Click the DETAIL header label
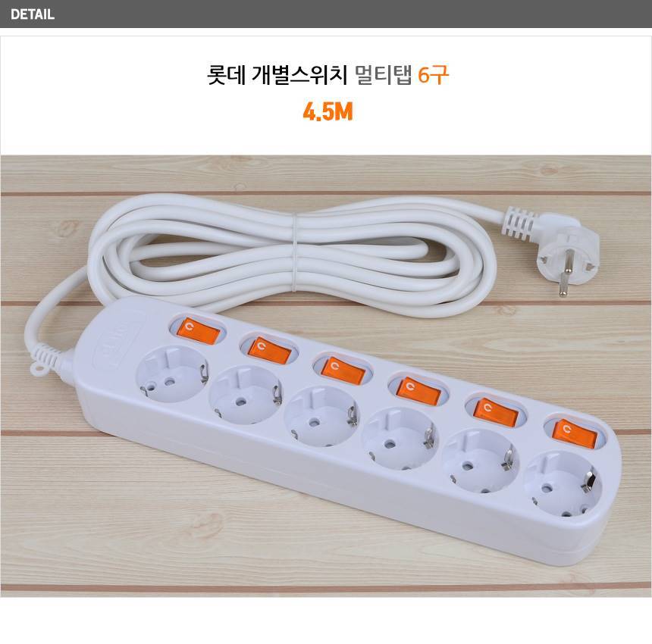The height and width of the screenshot is (644, 652). (x=33, y=14)
